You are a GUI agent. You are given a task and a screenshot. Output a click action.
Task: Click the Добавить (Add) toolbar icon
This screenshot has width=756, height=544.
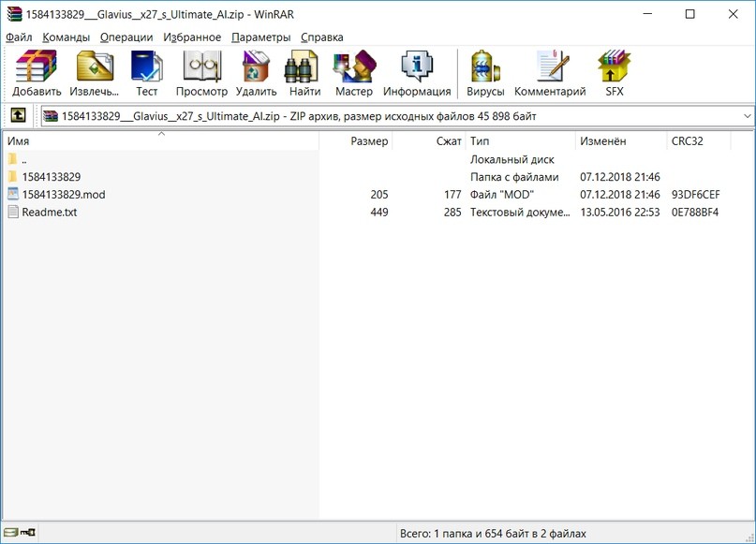(x=37, y=74)
